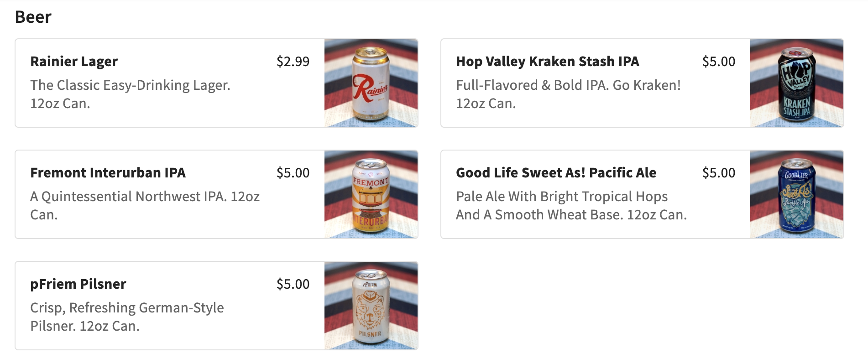The width and height of the screenshot is (868, 364).
Task: Open the Hop Valley Kraken Stash can image
Action: coord(796,83)
